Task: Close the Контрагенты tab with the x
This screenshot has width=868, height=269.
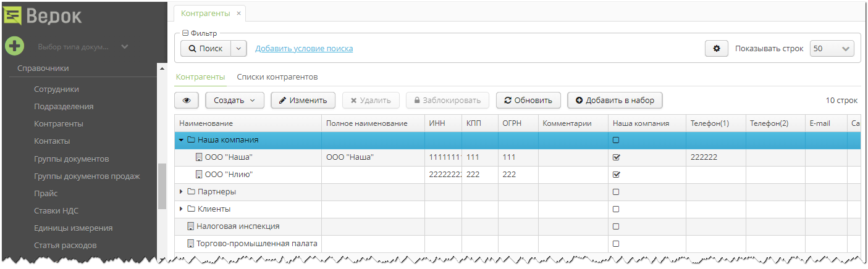Action: [239, 13]
